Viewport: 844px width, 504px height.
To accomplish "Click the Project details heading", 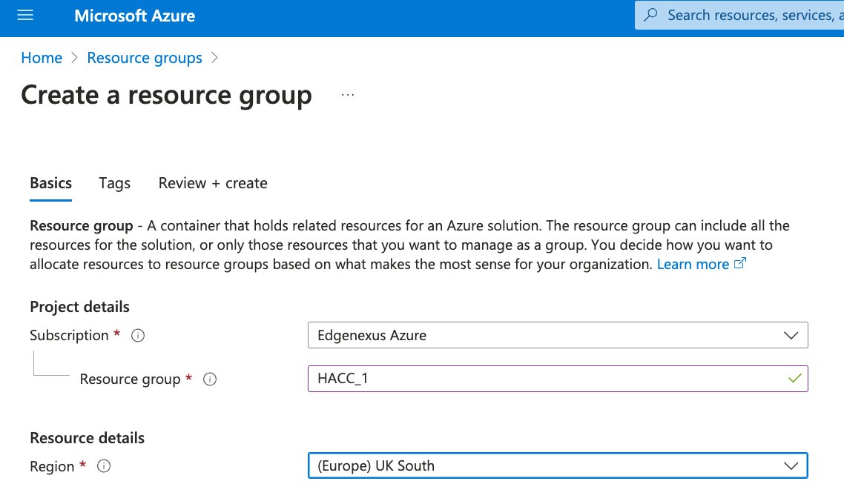I will point(79,307).
